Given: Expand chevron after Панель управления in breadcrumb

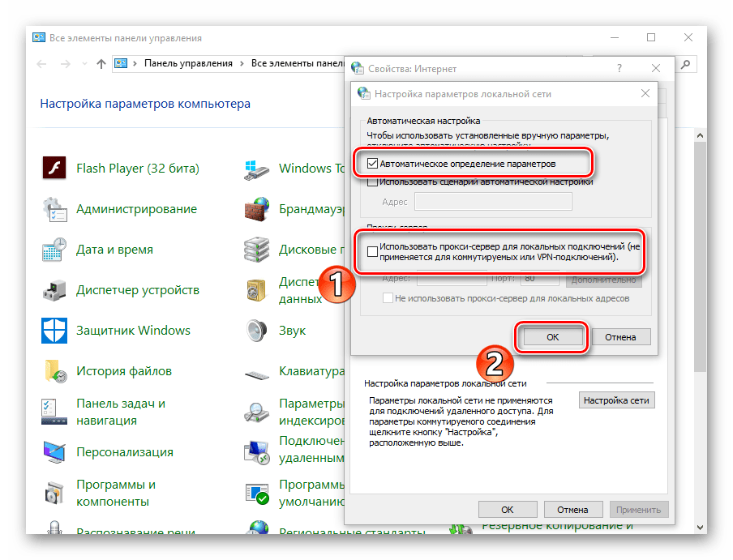Looking at the screenshot, I should (242, 63).
